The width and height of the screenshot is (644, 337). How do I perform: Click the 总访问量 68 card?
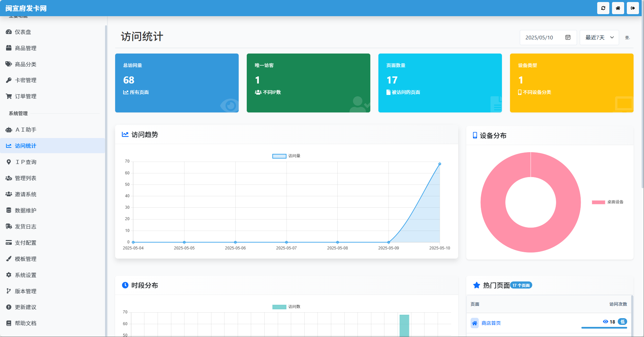click(x=177, y=83)
